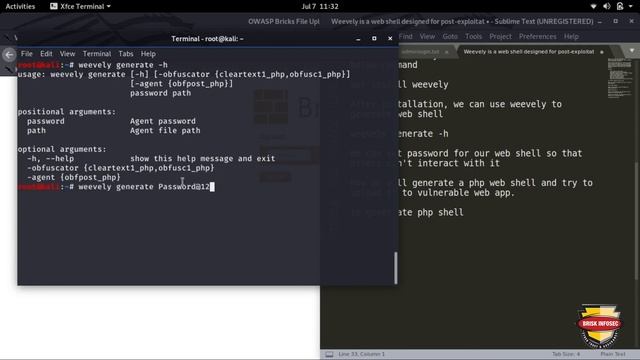The image size is (640, 360).
Task: Click the terminal command line with Password@12
Action: point(116,187)
